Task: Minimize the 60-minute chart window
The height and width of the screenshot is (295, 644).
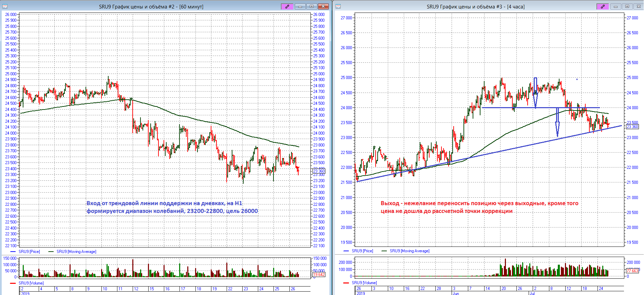Action: (x=300, y=6)
